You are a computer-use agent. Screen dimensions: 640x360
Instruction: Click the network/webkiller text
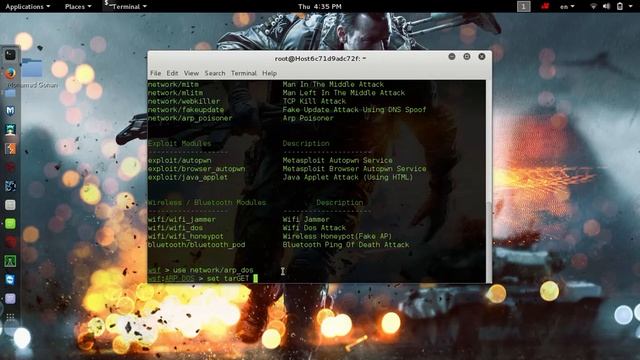[184, 101]
